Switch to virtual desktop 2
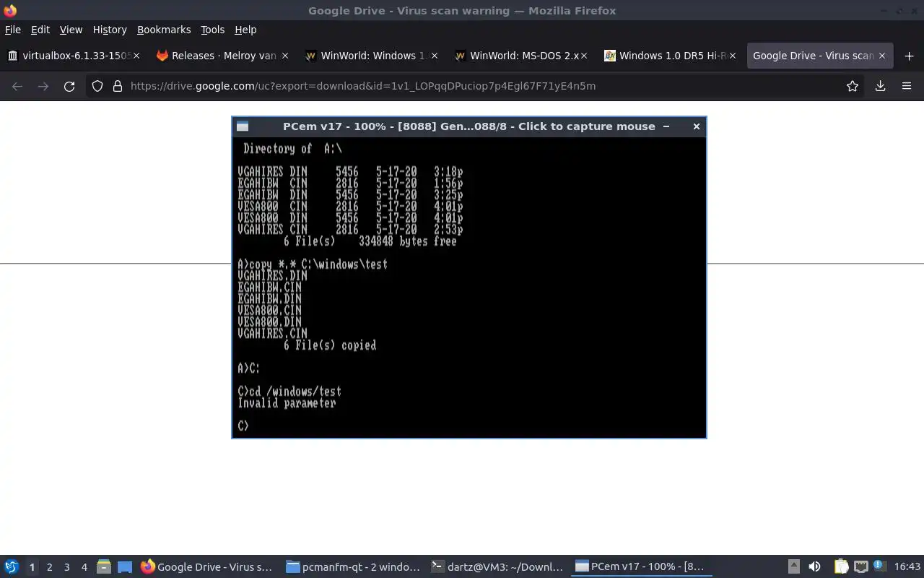 pos(50,567)
